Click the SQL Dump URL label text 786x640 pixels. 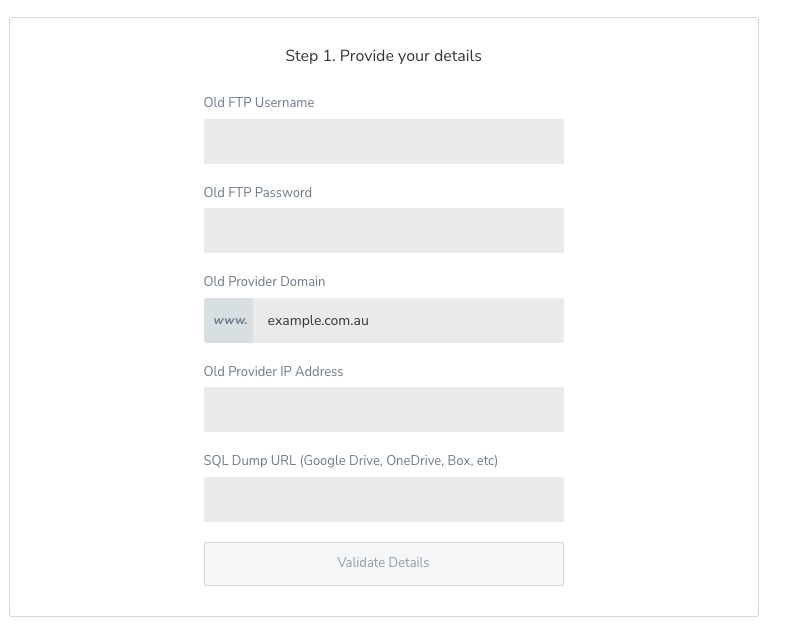(x=250, y=461)
